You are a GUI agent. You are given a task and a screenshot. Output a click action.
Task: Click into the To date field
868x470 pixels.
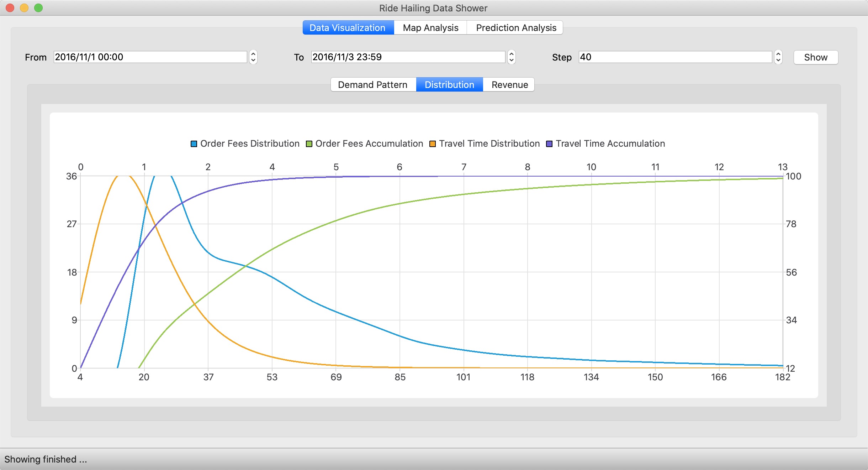pyautogui.click(x=408, y=57)
